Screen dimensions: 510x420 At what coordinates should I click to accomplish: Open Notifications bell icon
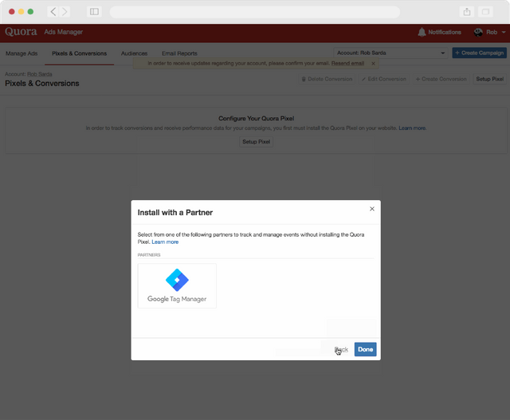pyautogui.click(x=422, y=32)
